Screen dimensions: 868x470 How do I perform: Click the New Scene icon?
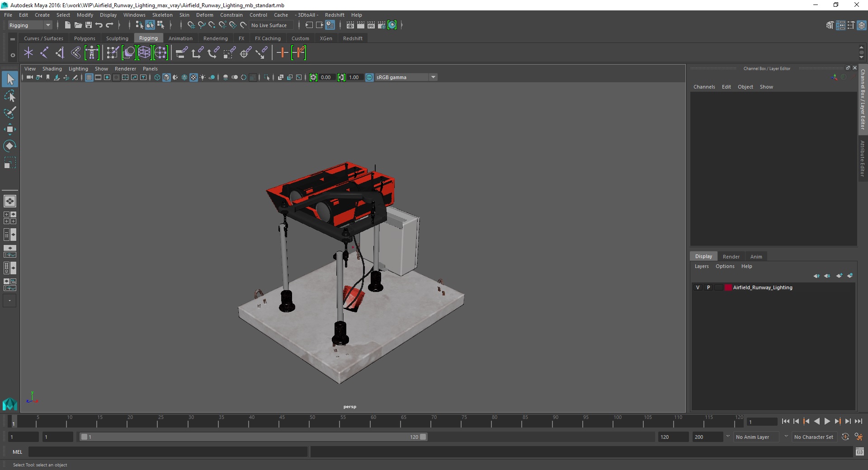[x=67, y=25]
